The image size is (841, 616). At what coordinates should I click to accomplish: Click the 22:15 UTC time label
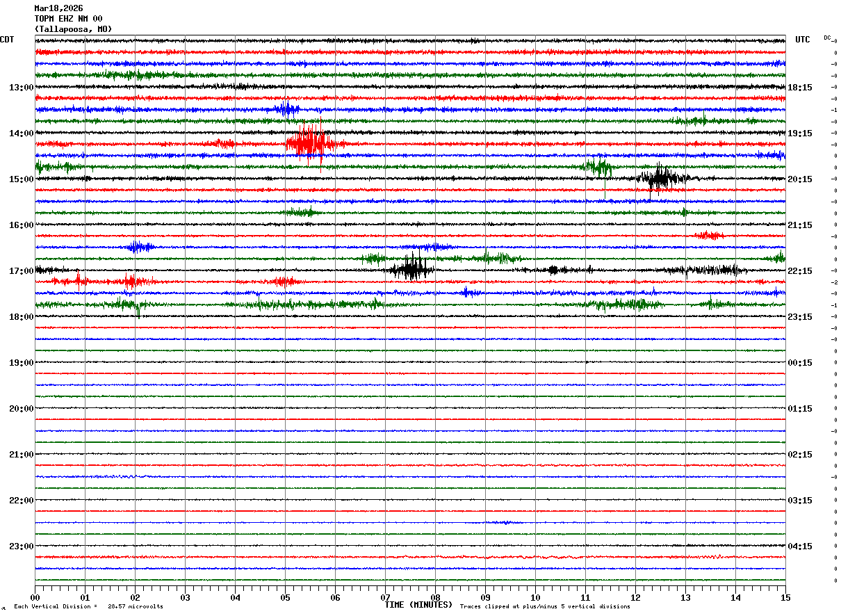pyautogui.click(x=800, y=271)
